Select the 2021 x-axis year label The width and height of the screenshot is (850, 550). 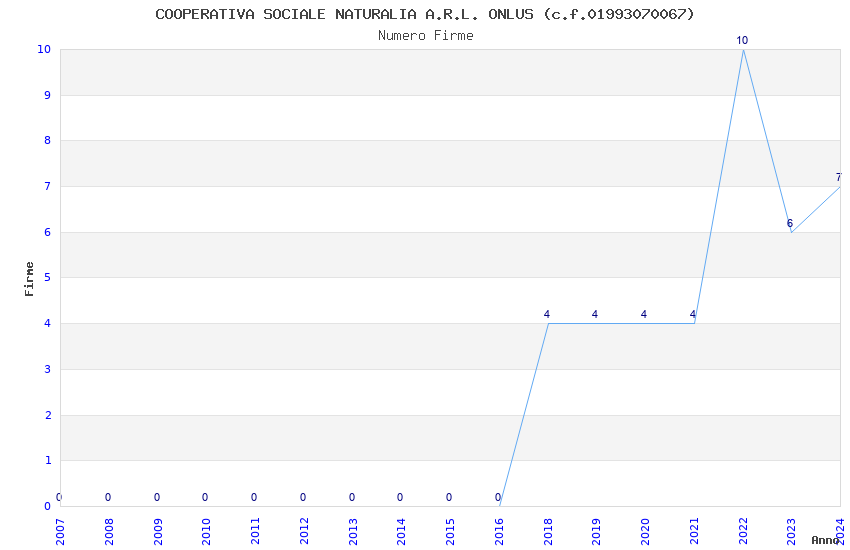694,531
